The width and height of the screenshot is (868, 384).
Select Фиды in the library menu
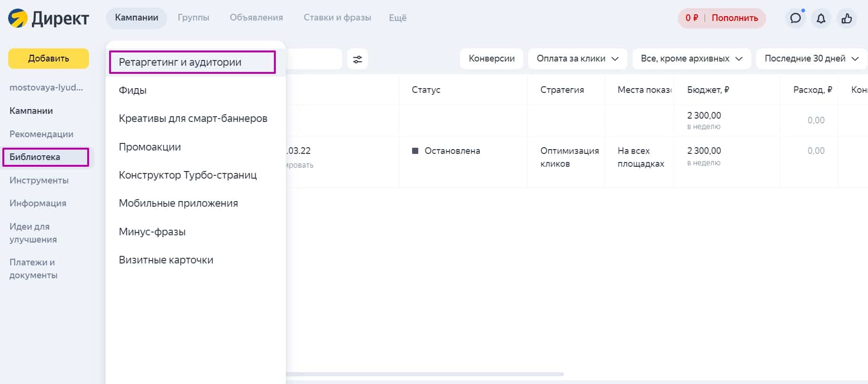click(x=133, y=91)
